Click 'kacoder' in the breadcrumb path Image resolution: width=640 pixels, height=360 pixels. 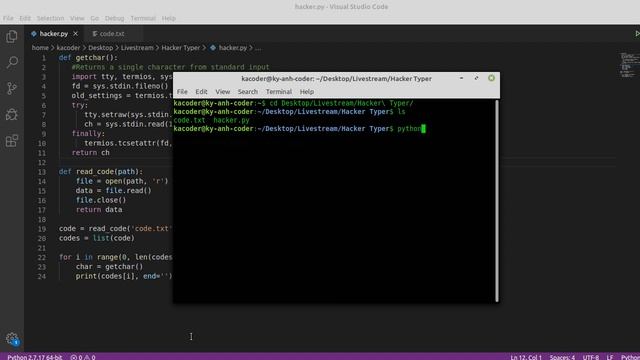point(68,48)
